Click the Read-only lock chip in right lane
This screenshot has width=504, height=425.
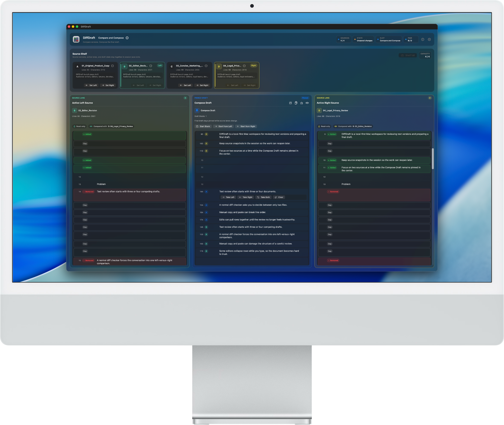[324, 126]
